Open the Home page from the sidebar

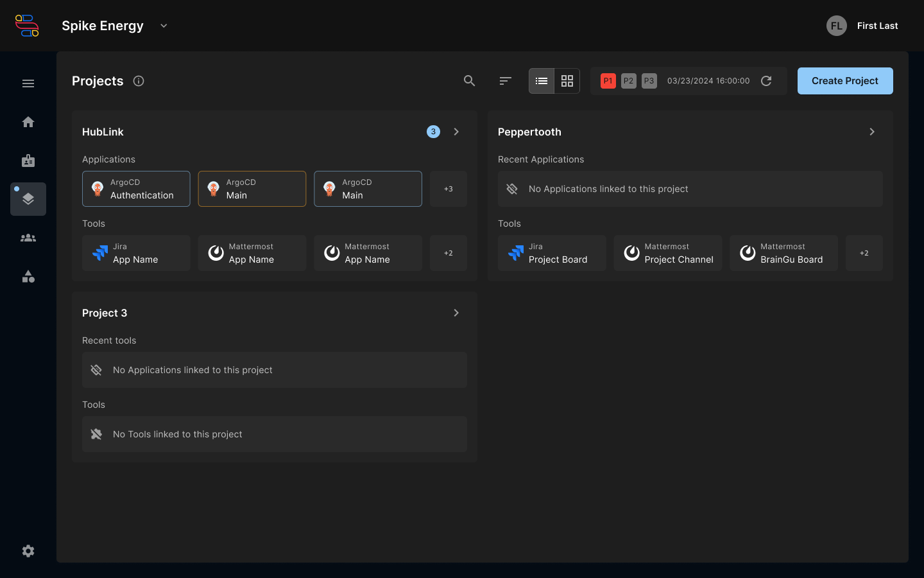coord(28,122)
